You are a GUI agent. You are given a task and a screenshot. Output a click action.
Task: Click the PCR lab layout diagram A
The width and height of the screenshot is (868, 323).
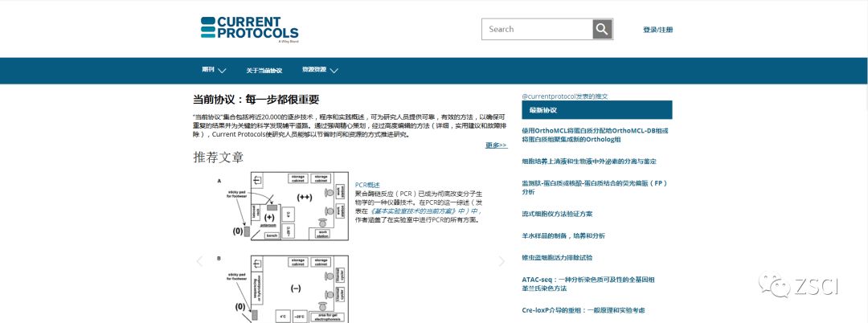click(284, 206)
